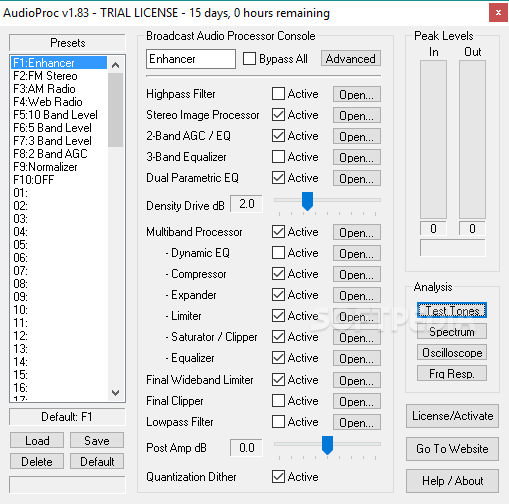Click the Advanced button
Image resolution: width=509 pixels, height=504 pixels.
[x=351, y=59]
